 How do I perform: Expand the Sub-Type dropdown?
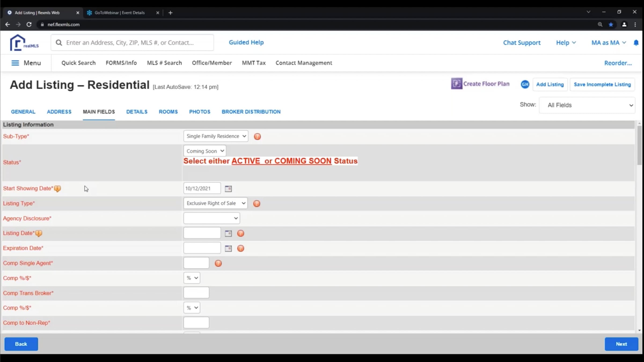pos(216,136)
